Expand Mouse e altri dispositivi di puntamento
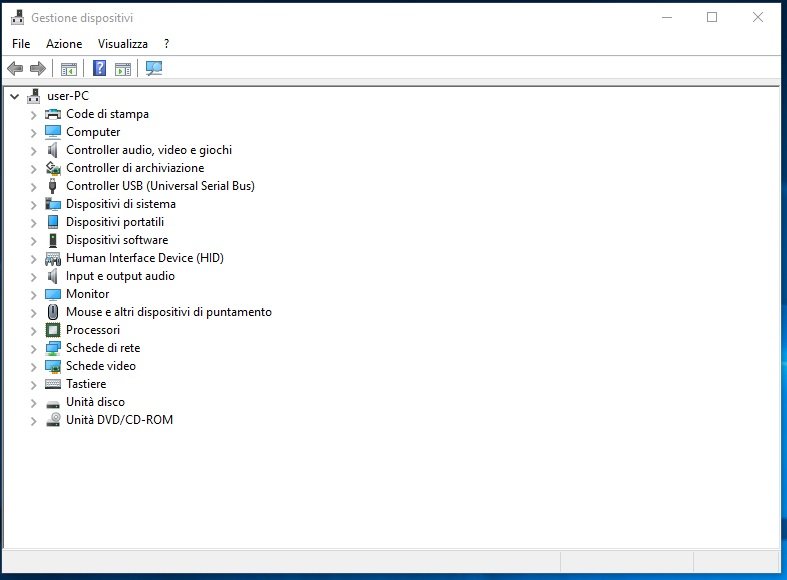 click(x=34, y=313)
